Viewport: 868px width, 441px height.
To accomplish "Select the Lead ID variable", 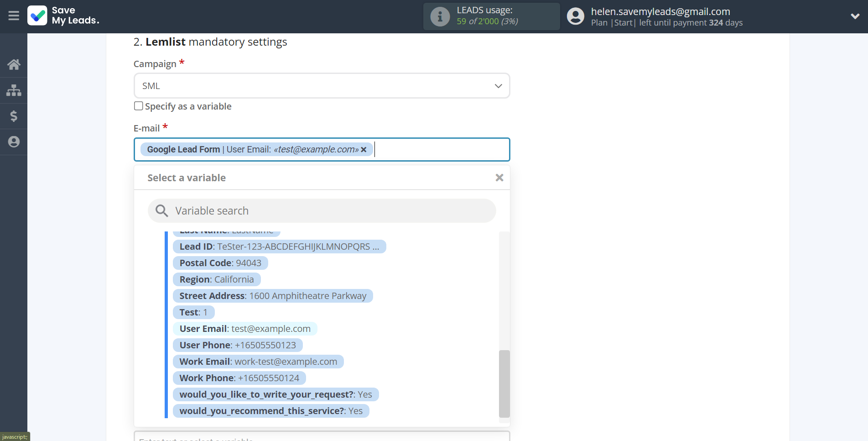I will tap(279, 247).
